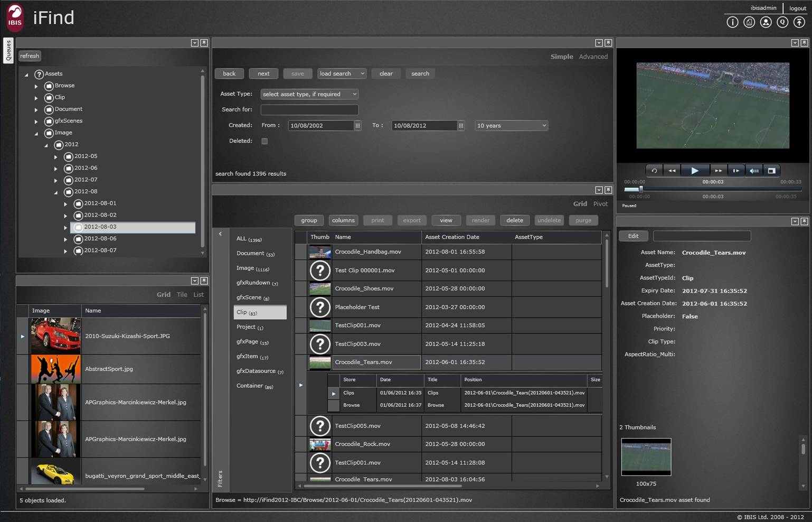Click the Search for text field
Screen dimensions: 812x522
(309, 110)
